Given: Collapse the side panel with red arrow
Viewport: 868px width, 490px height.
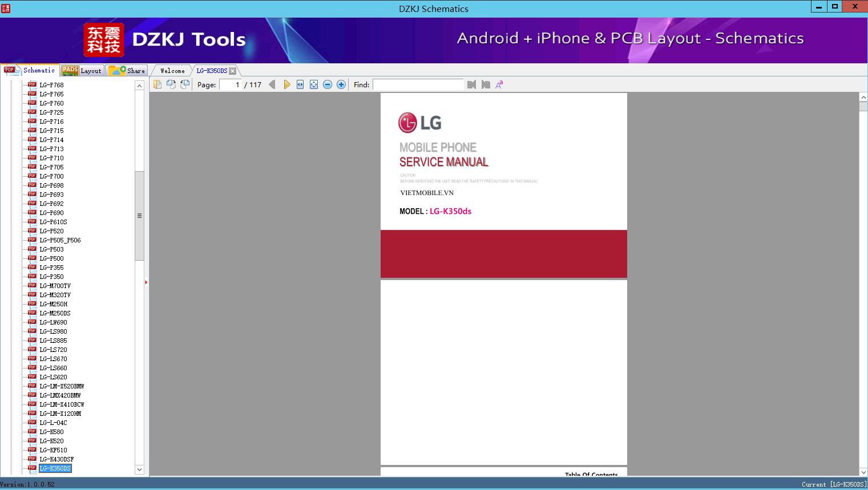Looking at the screenshot, I should [x=146, y=282].
